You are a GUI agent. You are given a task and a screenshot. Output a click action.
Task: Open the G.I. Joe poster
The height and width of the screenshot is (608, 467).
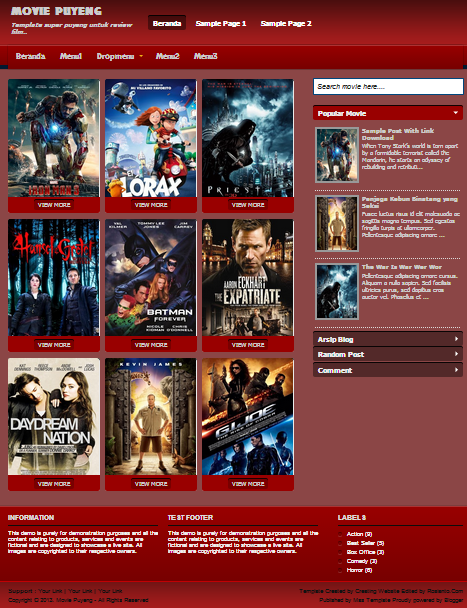coord(248,417)
